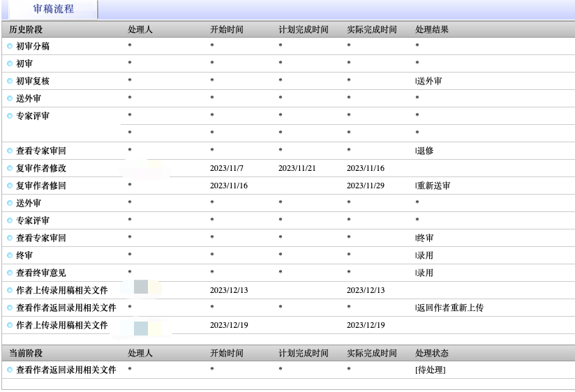This screenshot has width=575, height=392.
Task: Click the circle icon beside 终审
Action: pos(10,255)
